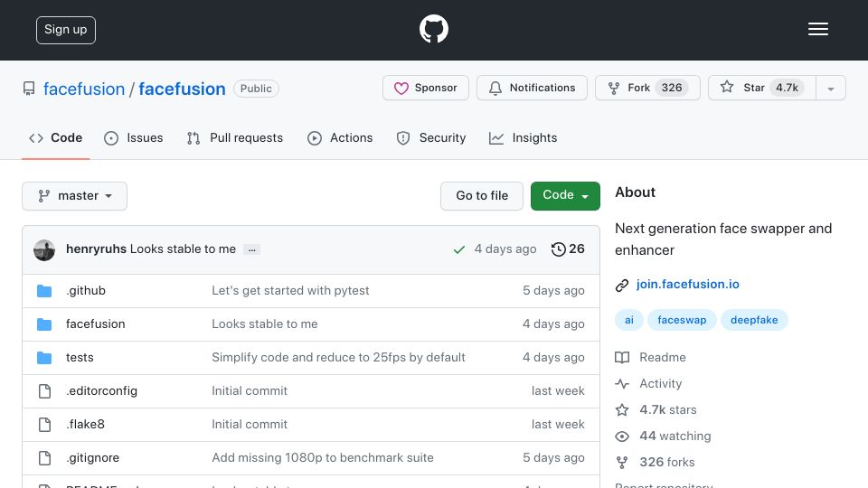Click the star icon beside 4.7k stars

pyautogui.click(x=622, y=410)
